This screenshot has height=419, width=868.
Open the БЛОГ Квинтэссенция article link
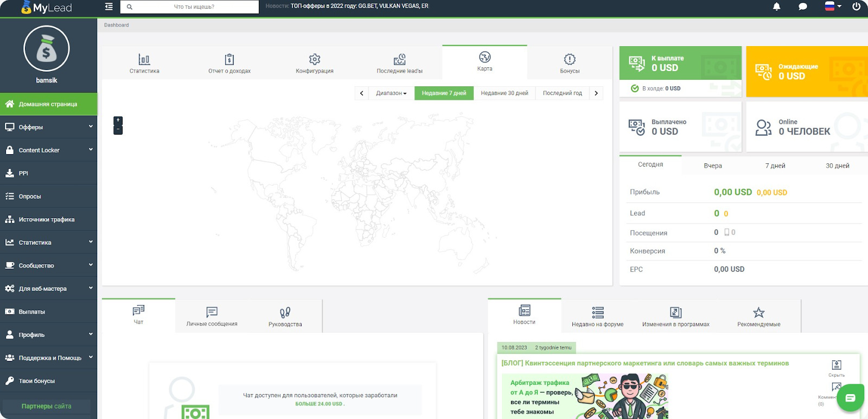tap(644, 364)
